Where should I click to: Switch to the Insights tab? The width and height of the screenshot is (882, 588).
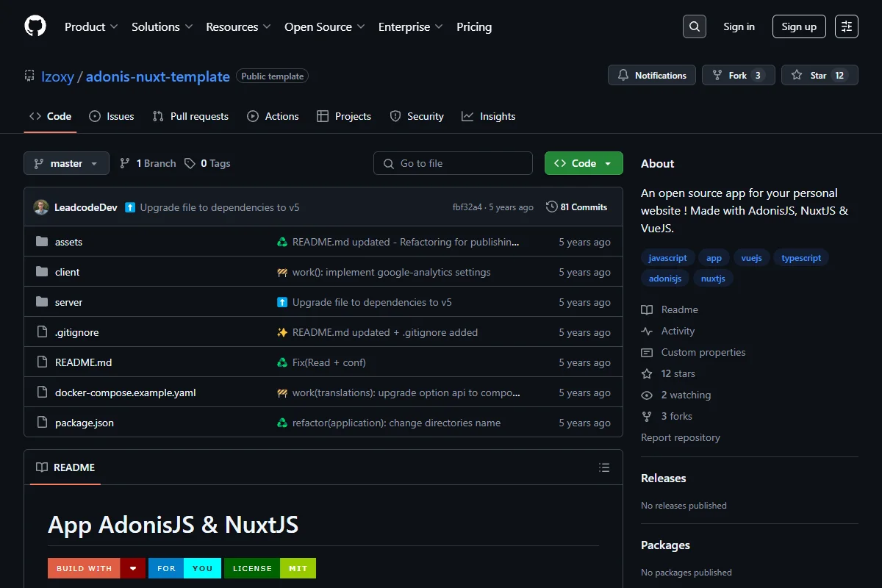[489, 116]
